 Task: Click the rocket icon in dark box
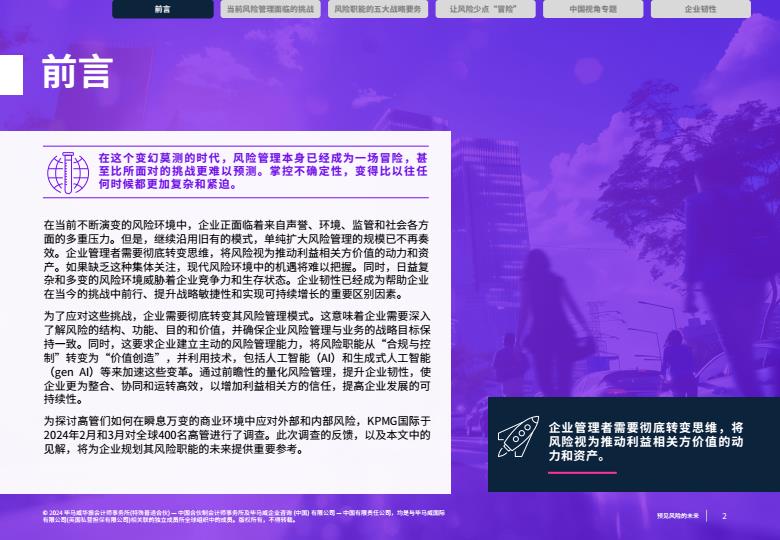point(518,437)
